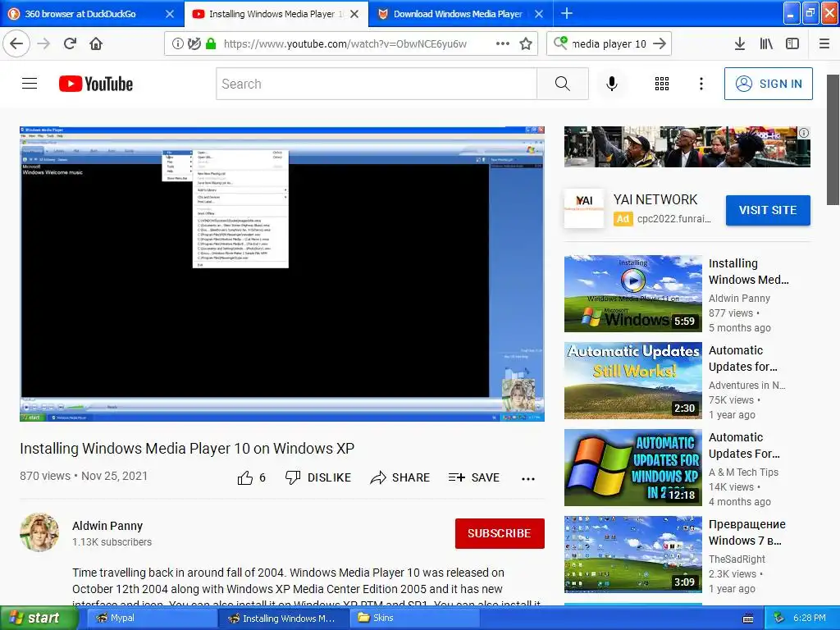Open YouTube settings three-dot menu
The height and width of the screenshot is (630, 840).
[x=701, y=84]
